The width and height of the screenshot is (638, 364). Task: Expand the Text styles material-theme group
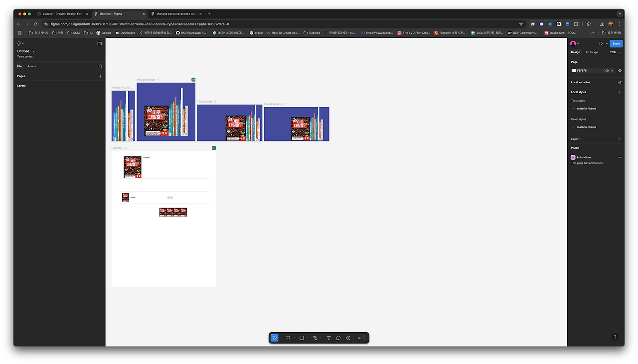[573, 109]
